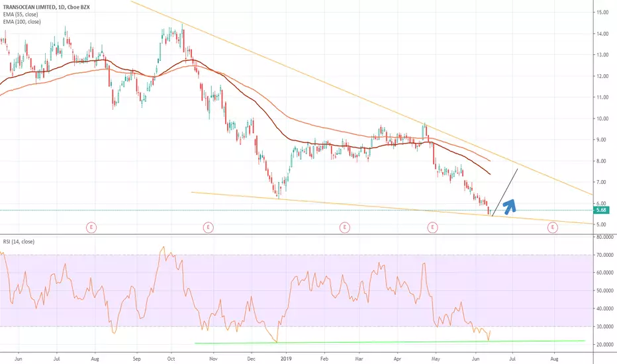Click the green 5.68 current price label
The image size is (617, 364).
(601, 210)
